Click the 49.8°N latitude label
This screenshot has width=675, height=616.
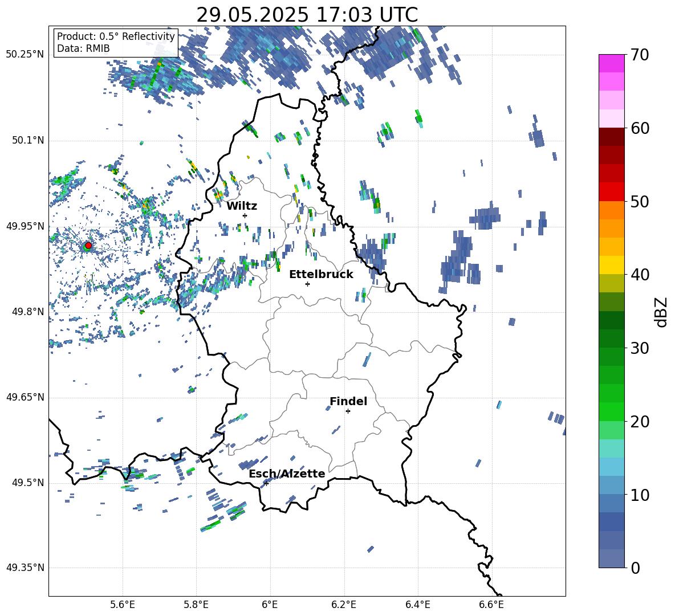pos(28,312)
